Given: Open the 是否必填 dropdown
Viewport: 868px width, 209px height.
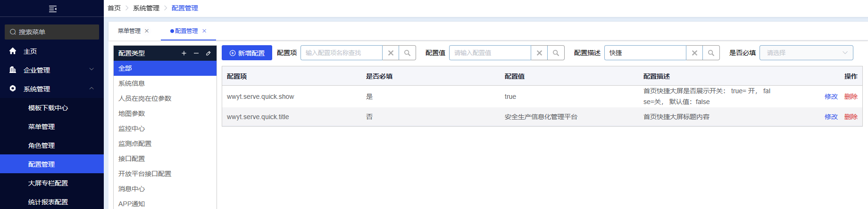Looking at the screenshot, I should click(806, 53).
